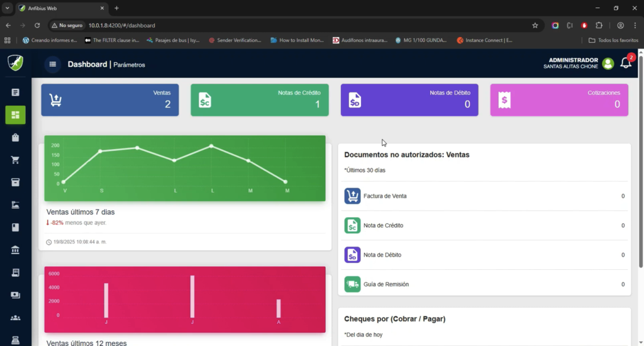Open the Ventas summary card
This screenshot has width=644, height=346.
point(109,100)
